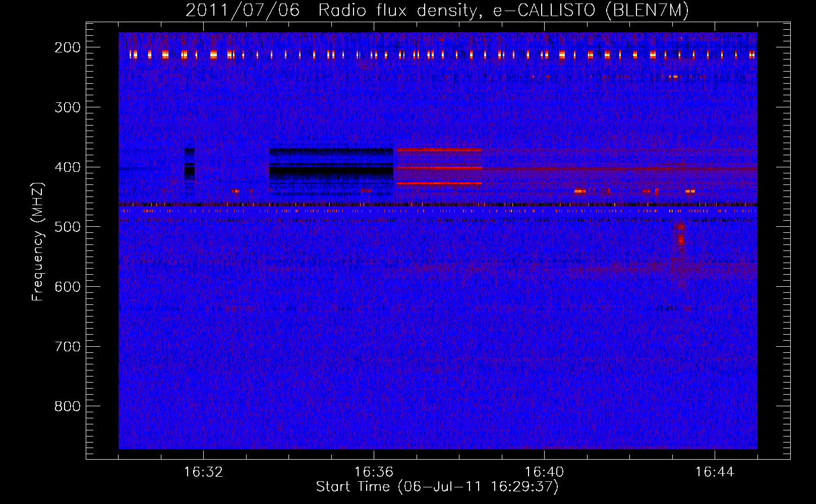816x504 pixels.
Task: Click the 16:40 time tick label
Action: click(x=544, y=472)
